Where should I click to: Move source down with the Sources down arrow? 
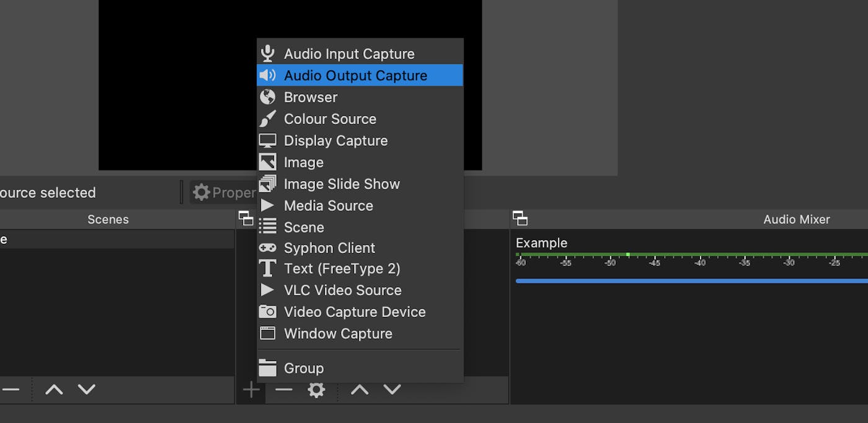(392, 390)
